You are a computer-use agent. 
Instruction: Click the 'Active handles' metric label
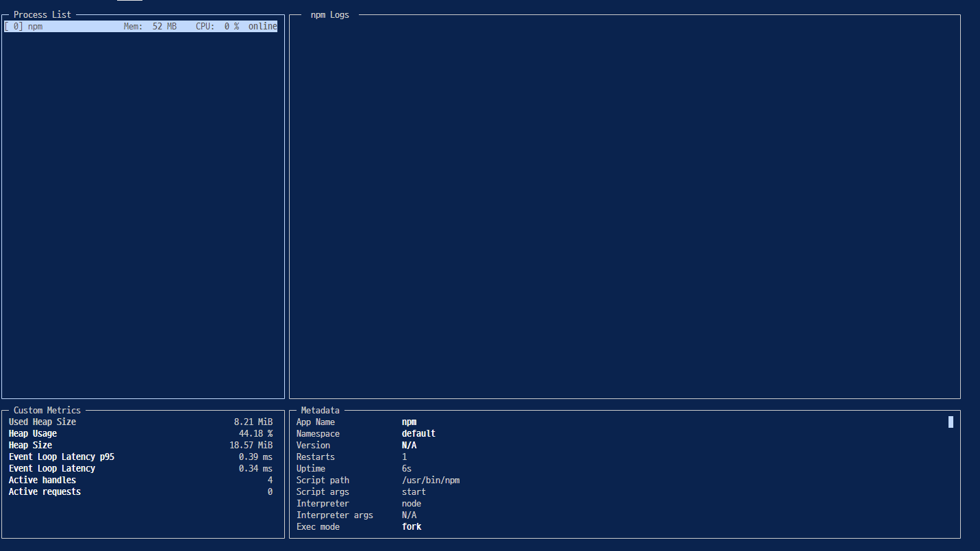tap(42, 480)
